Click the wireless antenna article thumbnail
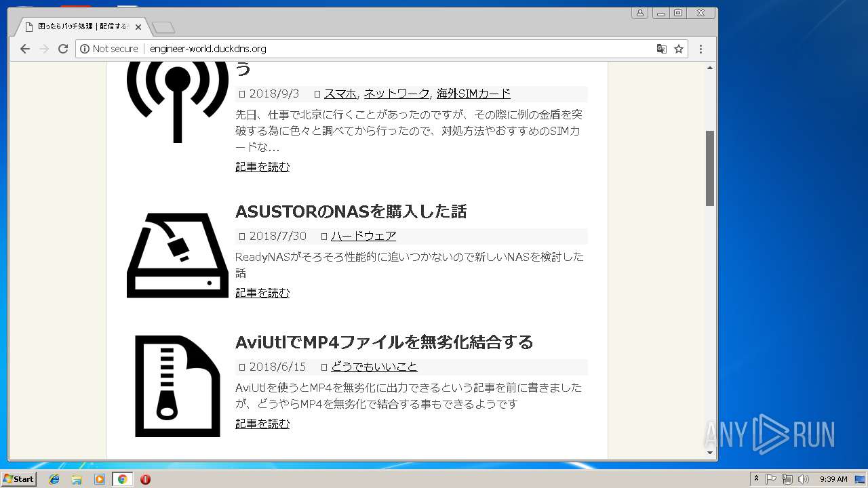The width and height of the screenshot is (868, 488). (178, 102)
